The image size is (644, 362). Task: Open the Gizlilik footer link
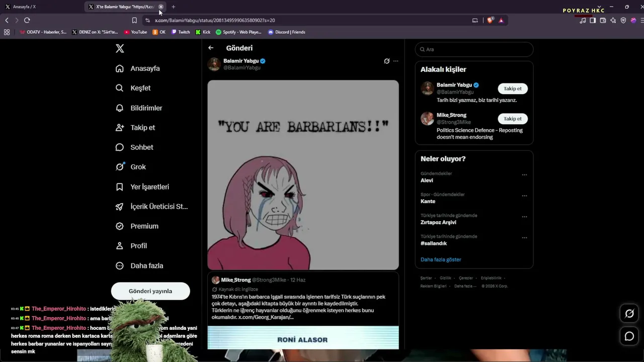click(x=445, y=278)
